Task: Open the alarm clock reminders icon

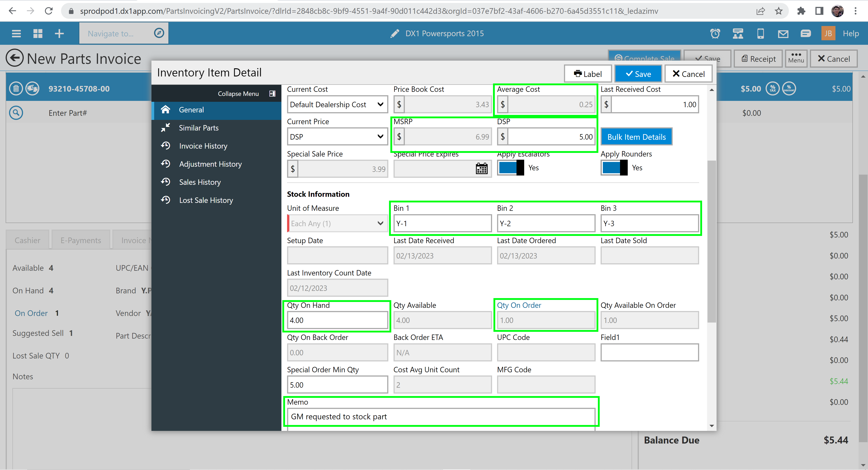Action: coord(715,33)
